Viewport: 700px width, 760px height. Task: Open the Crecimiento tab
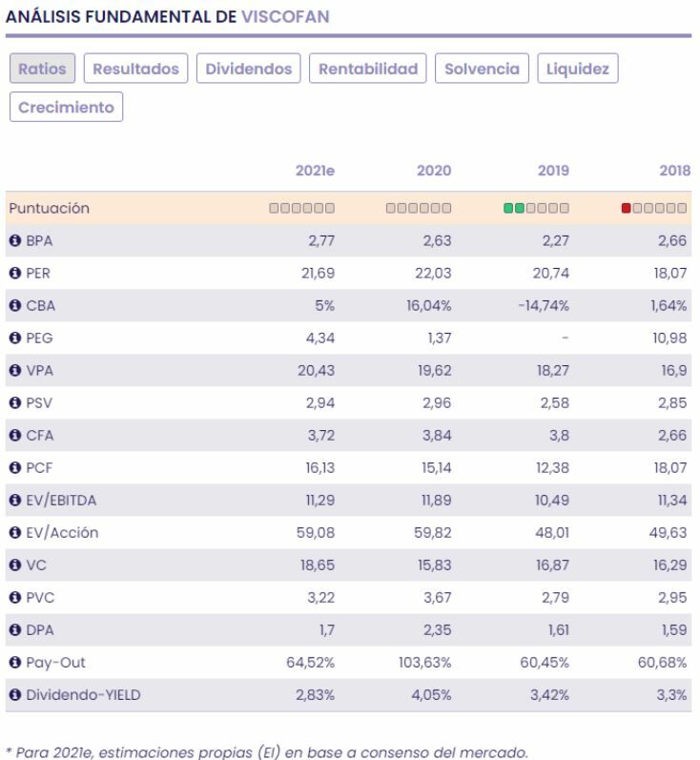[67, 107]
